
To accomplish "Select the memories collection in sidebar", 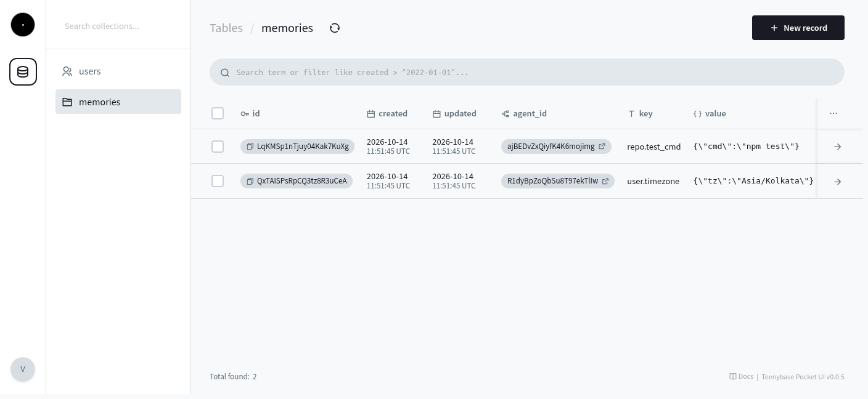I will (x=118, y=102).
